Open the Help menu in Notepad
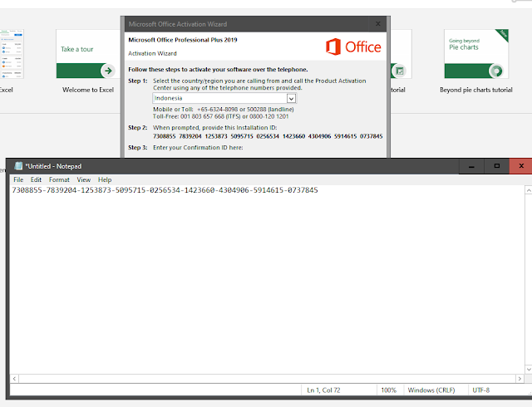This screenshot has width=532, height=407. pos(105,179)
